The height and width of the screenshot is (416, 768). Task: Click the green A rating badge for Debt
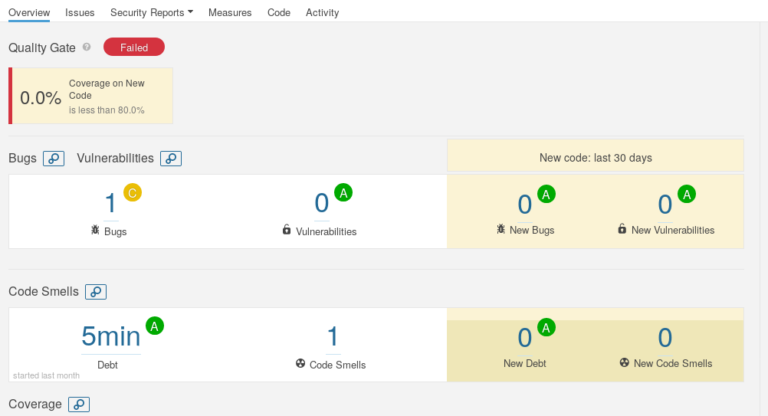tap(155, 325)
